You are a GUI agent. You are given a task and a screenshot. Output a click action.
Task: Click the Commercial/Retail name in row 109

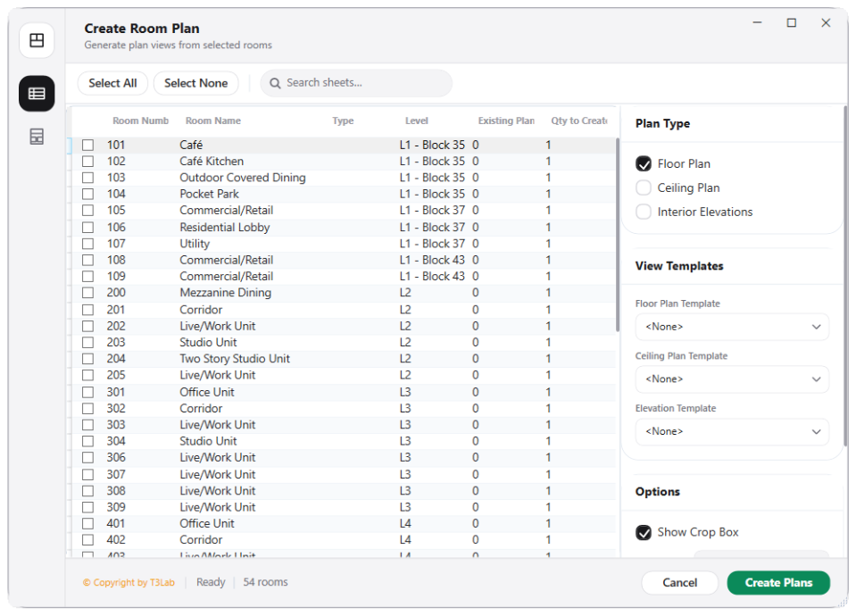click(227, 277)
